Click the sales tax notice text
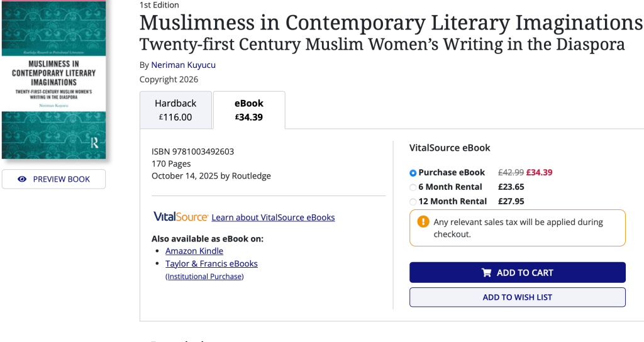The height and width of the screenshot is (342, 644). click(518, 228)
